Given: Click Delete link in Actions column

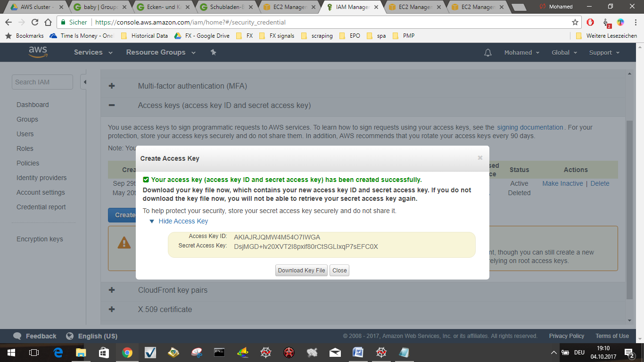Looking at the screenshot, I should click(x=600, y=183).
